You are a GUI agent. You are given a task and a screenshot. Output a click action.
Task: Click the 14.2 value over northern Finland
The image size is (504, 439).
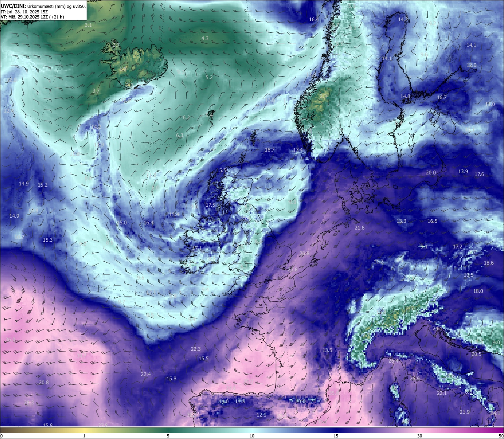point(403,19)
